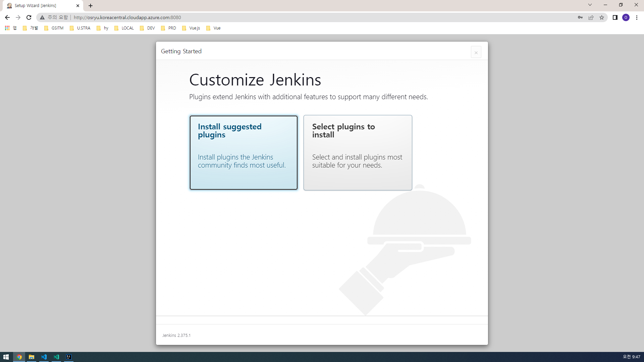The image size is (644, 362).
Task: Toggle browser side panel icon
Action: coord(615,17)
